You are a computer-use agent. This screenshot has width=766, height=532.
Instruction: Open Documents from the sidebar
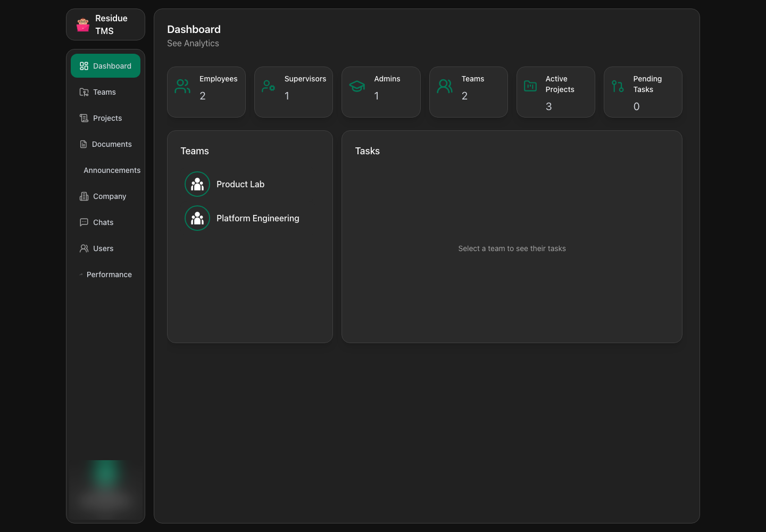click(105, 144)
